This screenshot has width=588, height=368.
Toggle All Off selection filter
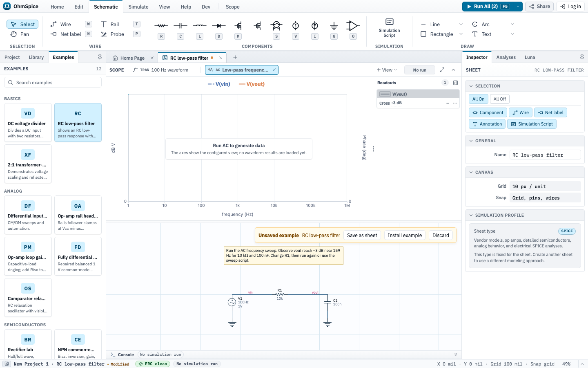click(x=499, y=99)
